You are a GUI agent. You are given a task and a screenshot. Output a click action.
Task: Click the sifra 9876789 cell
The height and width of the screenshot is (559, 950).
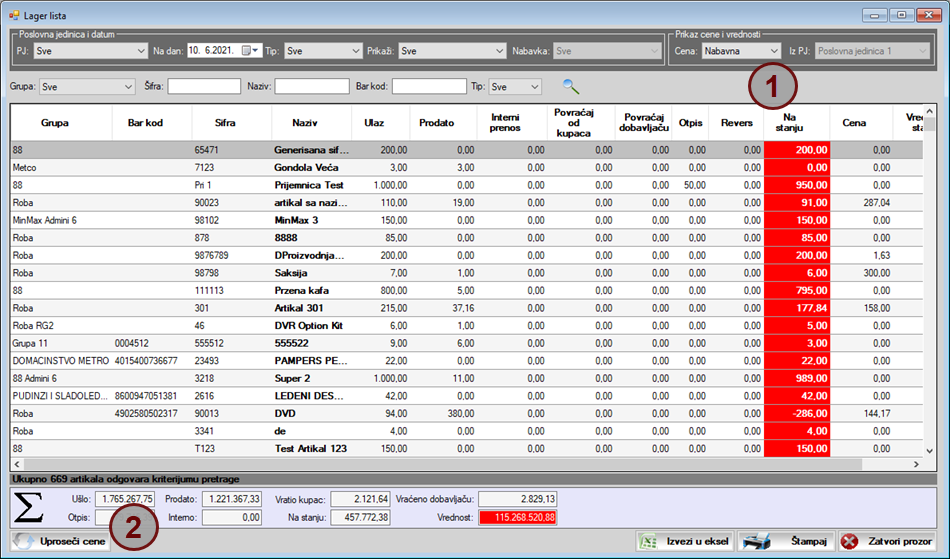point(231,255)
